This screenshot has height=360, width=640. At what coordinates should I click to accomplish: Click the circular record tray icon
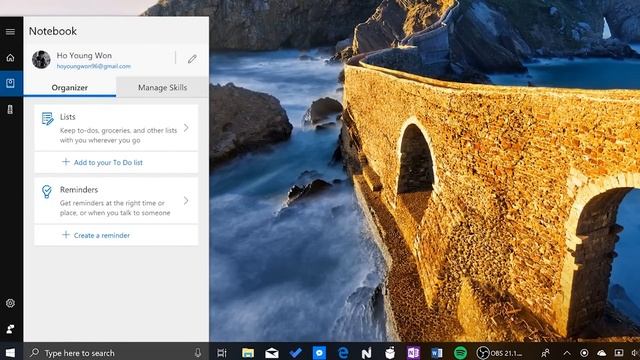pyautogui.click(x=584, y=353)
